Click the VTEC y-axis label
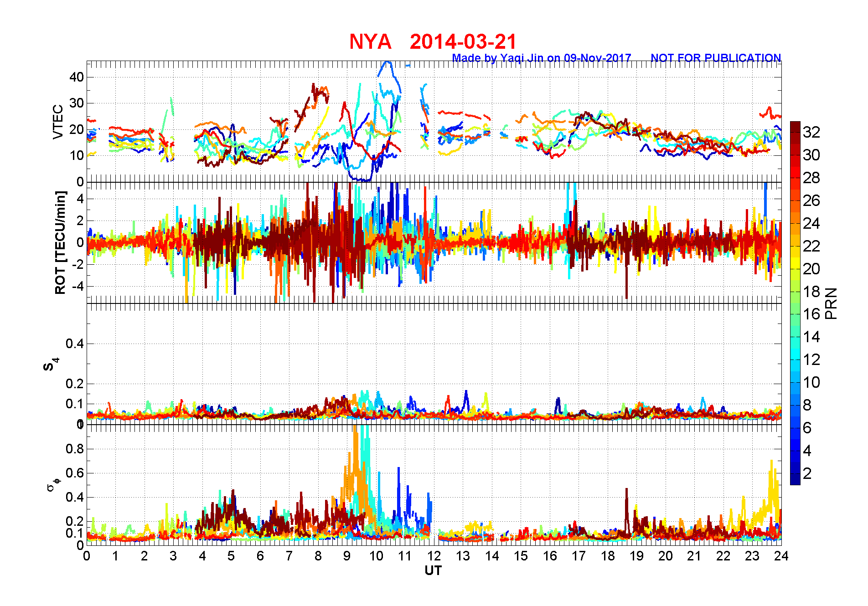Screen dimensions: 868x606 coord(58,122)
